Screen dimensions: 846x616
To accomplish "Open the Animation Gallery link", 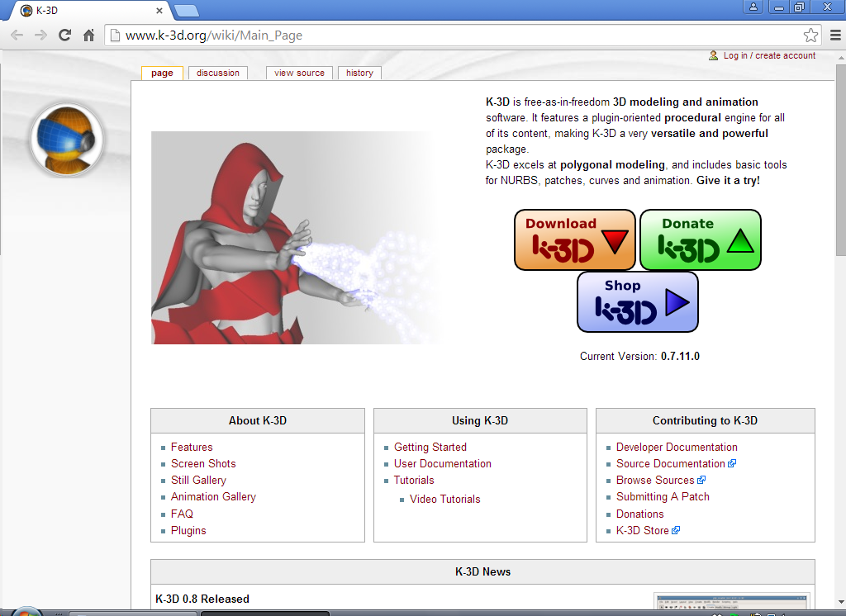I will (x=213, y=497).
